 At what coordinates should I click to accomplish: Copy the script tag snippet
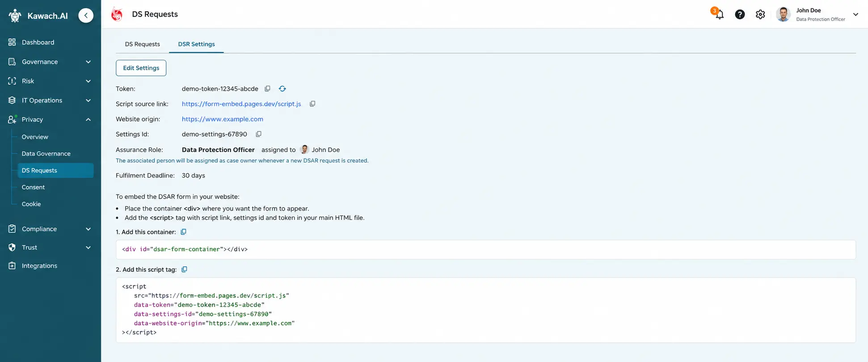tap(184, 269)
